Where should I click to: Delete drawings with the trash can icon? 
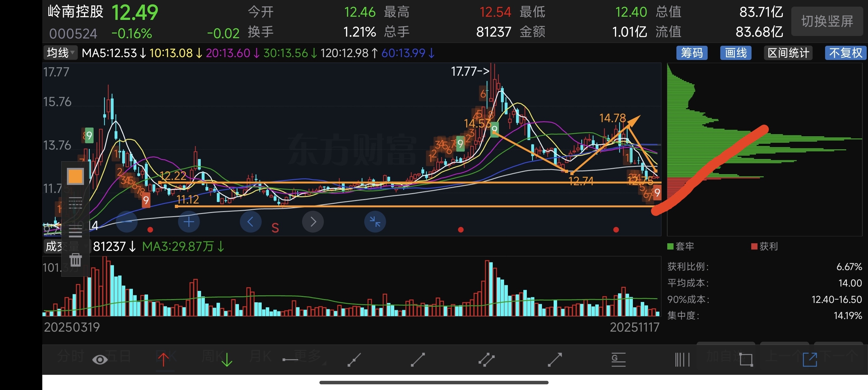(x=75, y=260)
